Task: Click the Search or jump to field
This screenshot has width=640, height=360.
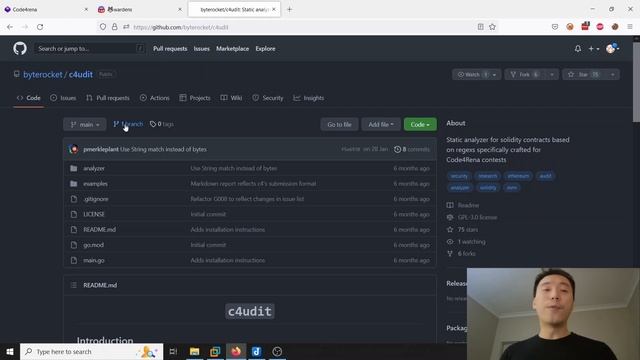Action: 90,49
